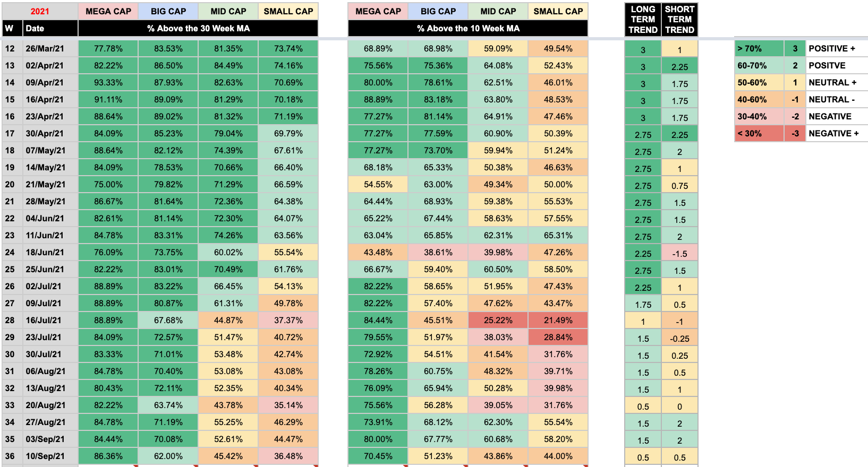Click the red 25.22% mid cap cell

[x=498, y=320]
